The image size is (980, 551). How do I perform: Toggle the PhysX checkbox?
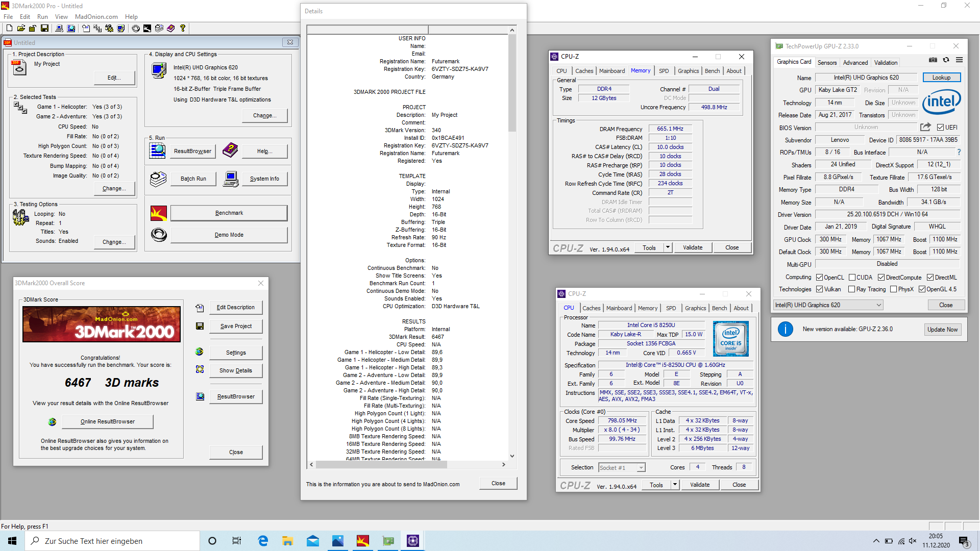(x=893, y=289)
